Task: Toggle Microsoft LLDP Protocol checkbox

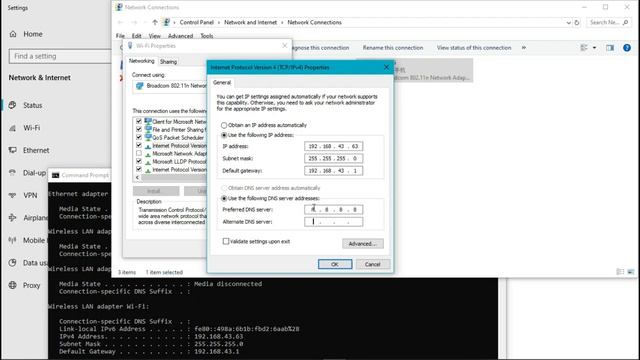Action: point(139,161)
